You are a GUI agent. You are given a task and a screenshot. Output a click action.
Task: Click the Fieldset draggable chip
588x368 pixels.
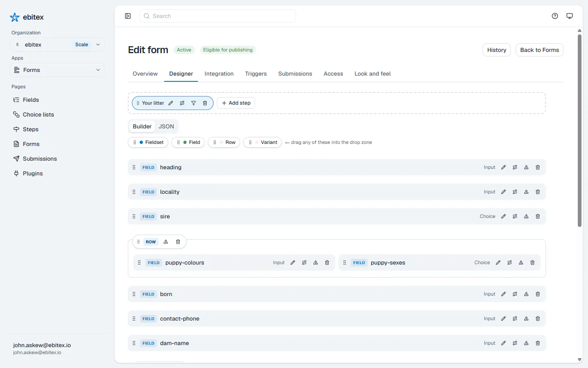pyautogui.click(x=148, y=142)
